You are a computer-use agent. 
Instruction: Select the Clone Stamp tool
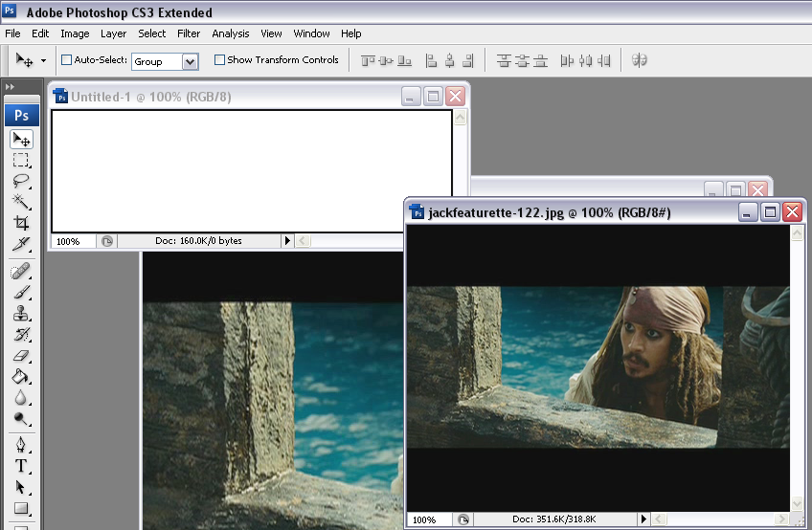click(21, 314)
